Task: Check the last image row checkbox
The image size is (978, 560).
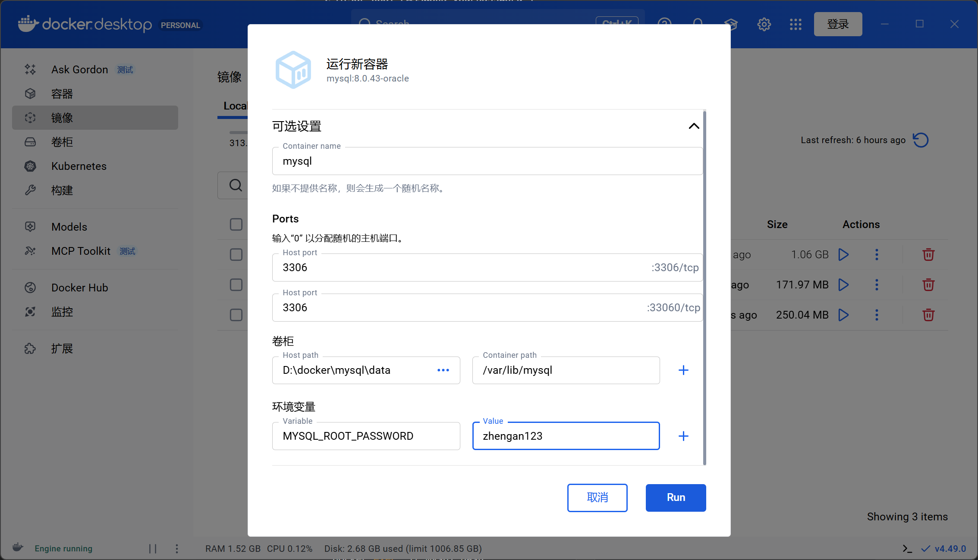Action: click(x=236, y=315)
